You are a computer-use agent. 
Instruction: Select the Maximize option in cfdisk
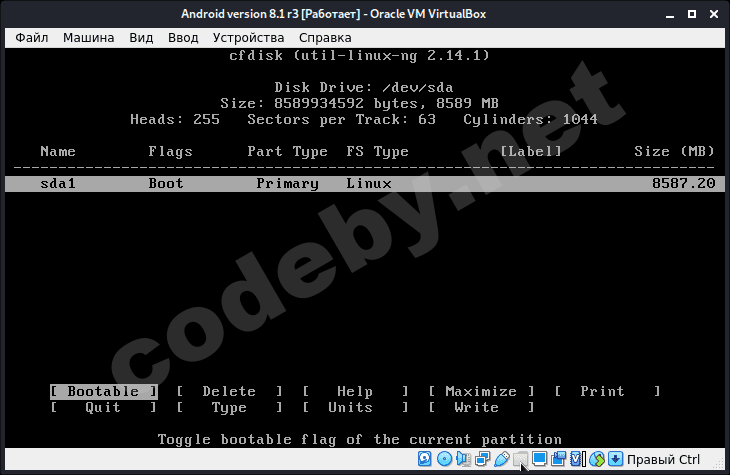pyautogui.click(x=481, y=392)
